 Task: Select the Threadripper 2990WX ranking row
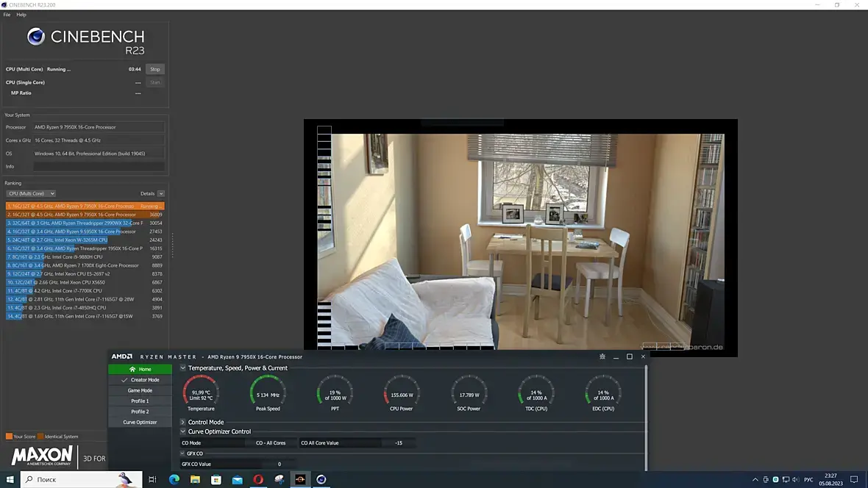[x=85, y=223]
